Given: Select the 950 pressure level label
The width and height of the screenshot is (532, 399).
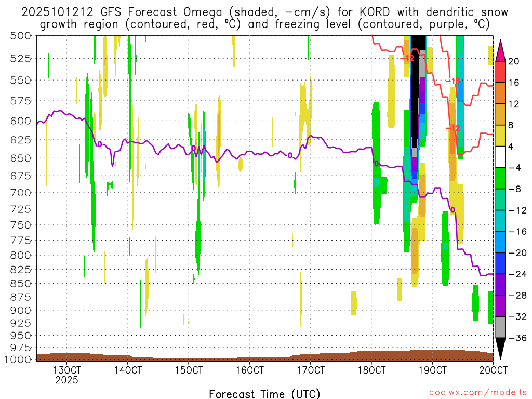Looking at the screenshot, I should click(x=20, y=336).
